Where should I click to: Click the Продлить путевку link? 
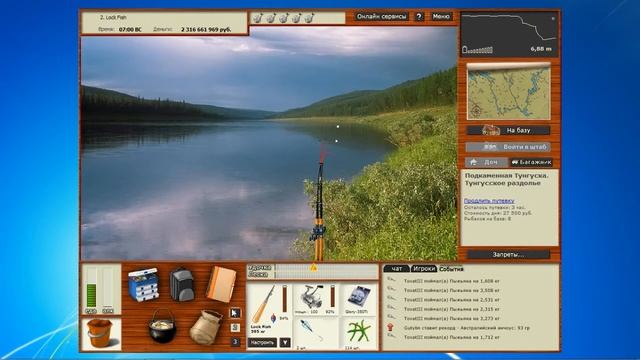pos(489,201)
